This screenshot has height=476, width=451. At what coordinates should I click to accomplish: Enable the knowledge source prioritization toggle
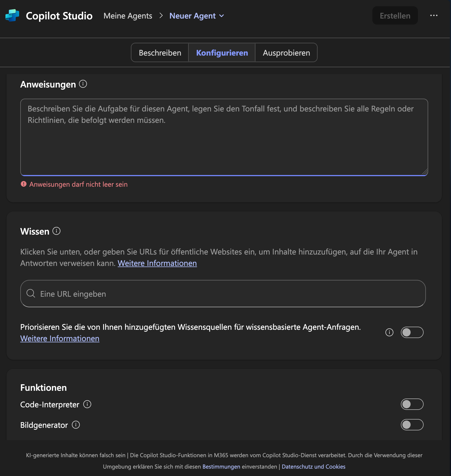click(412, 332)
